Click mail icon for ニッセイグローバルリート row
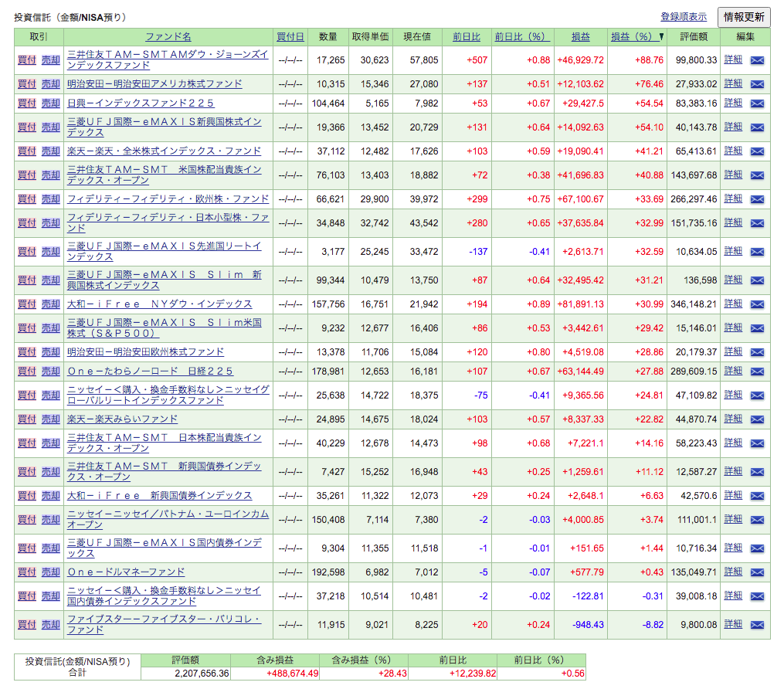Image resolution: width=784 pixels, height=689 pixels. (758, 395)
